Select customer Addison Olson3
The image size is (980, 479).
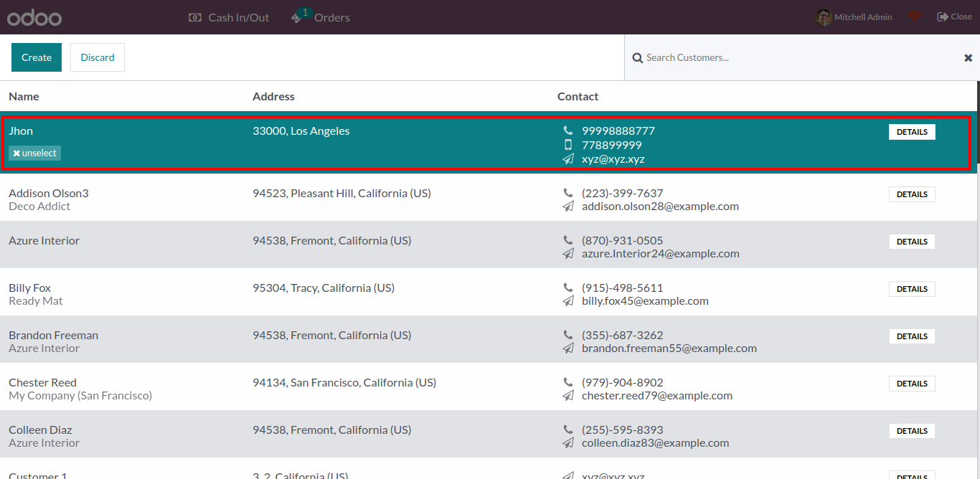(x=49, y=193)
